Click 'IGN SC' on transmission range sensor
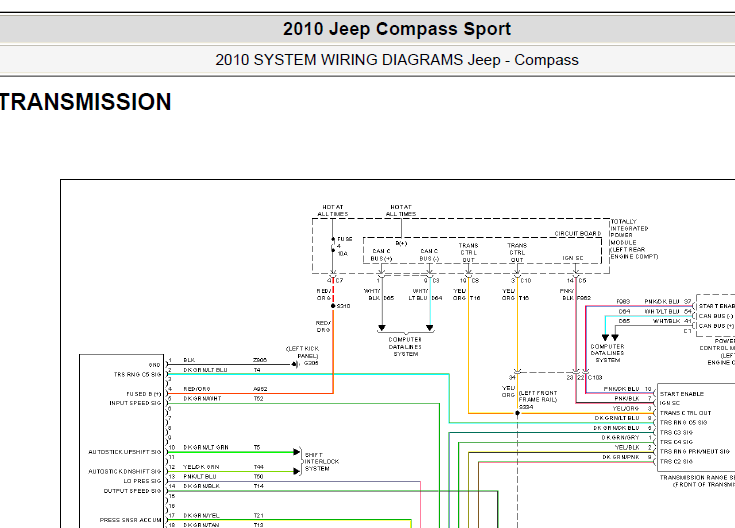Image resolution: width=735 pixels, height=528 pixels. click(x=670, y=403)
